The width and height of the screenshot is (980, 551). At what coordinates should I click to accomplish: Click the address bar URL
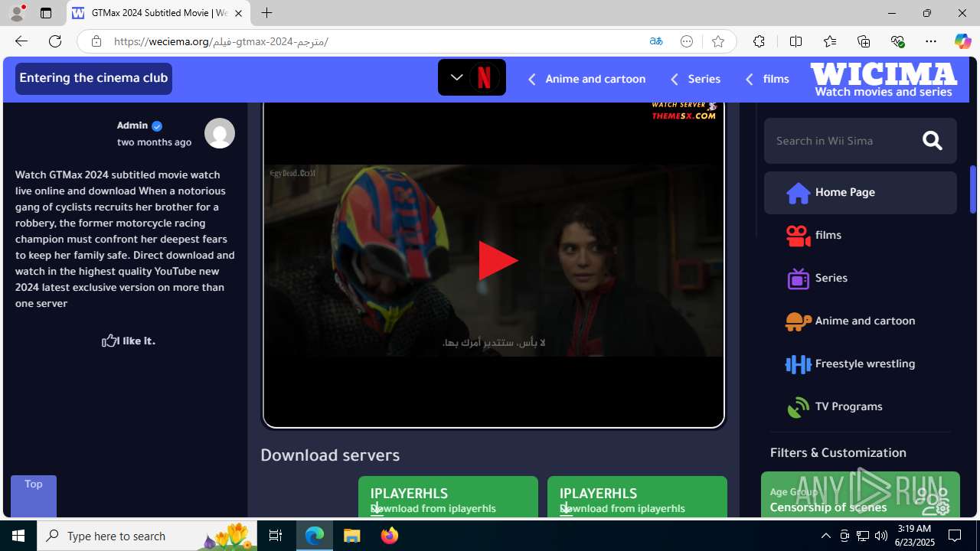(221, 41)
